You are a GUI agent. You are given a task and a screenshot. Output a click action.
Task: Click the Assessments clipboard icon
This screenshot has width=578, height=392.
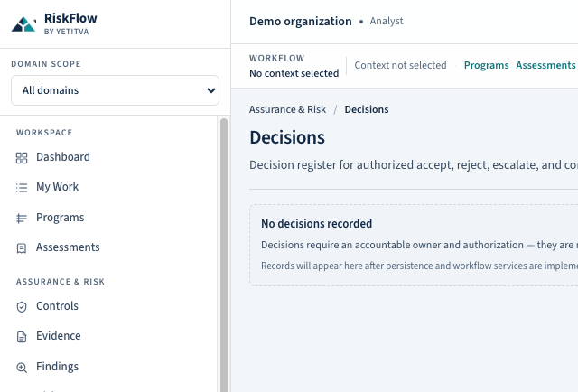pyautogui.click(x=22, y=248)
